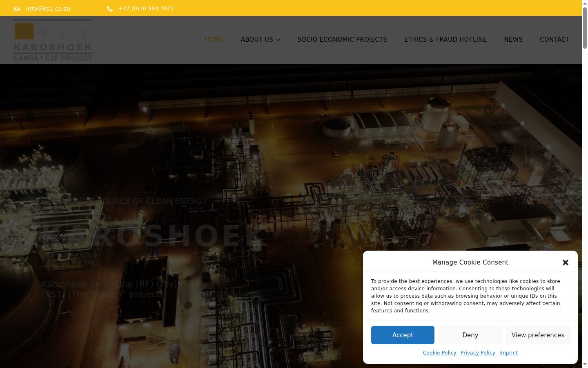Viewport: 588px width, 368px height.
Task: Click the phone handset icon
Action: 110,9
